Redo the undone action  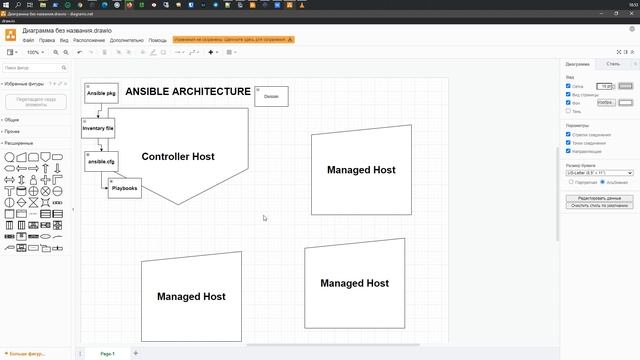[91, 52]
